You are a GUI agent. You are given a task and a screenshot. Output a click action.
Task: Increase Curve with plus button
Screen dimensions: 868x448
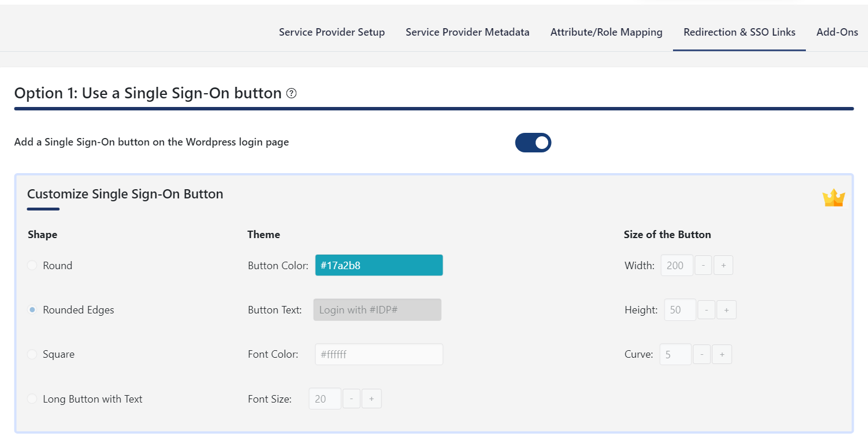[x=722, y=354]
